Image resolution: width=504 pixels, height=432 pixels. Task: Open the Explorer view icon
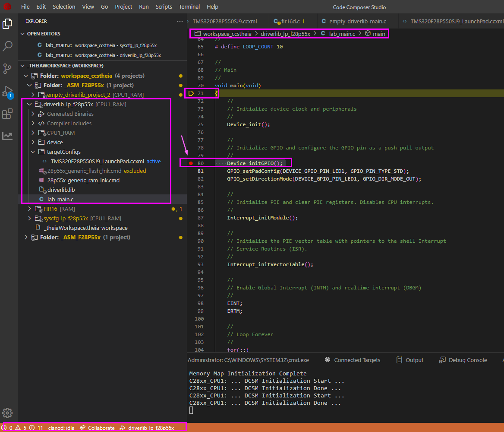click(x=7, y=24)
